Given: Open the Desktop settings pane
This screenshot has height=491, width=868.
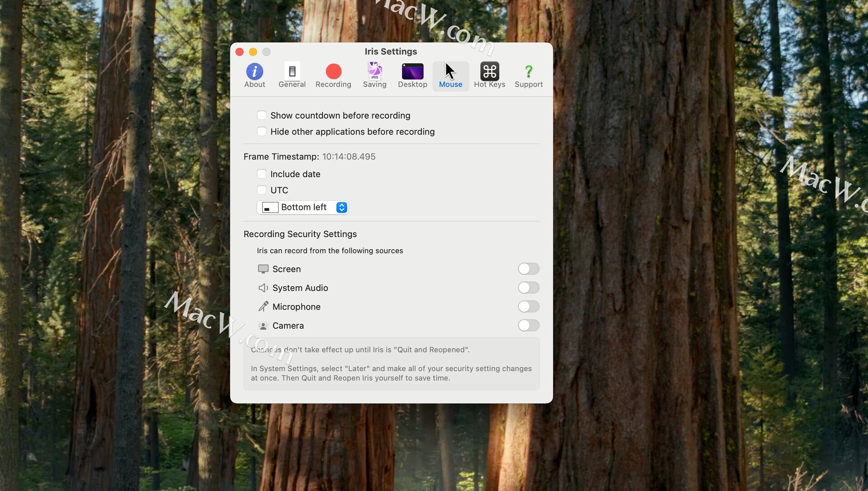Looking at the screenshot, I should click(x=412, y=76).
